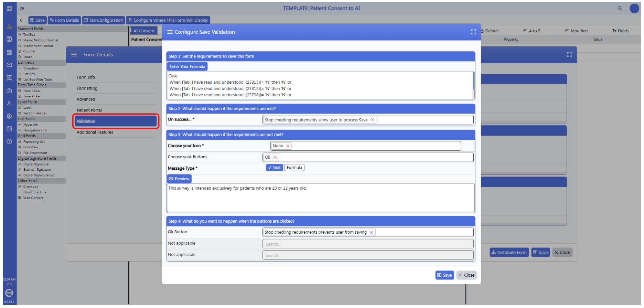This screenshot has width=644, height=308.
Task: Select the Text message type
Action: click(274, 168)
